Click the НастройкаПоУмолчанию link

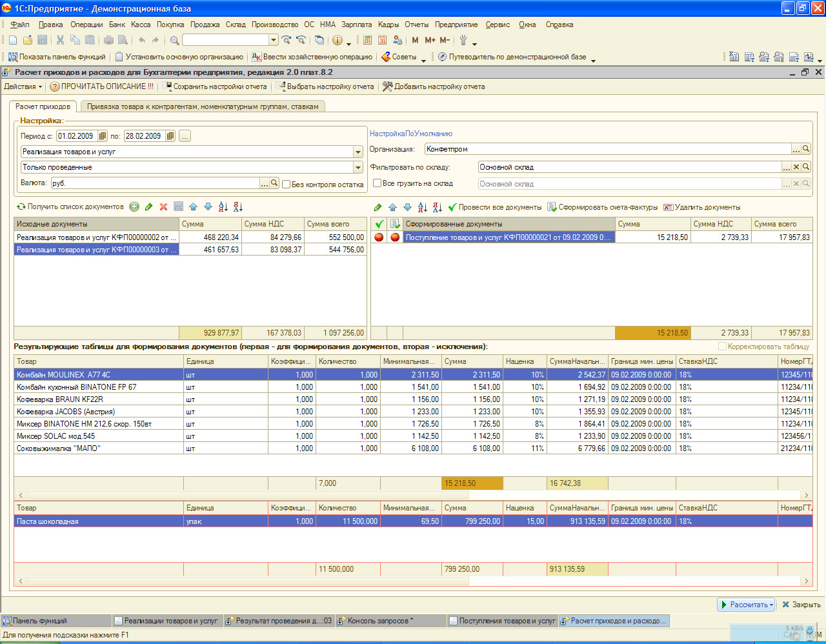pyautogui.click(x=411, y=134)
